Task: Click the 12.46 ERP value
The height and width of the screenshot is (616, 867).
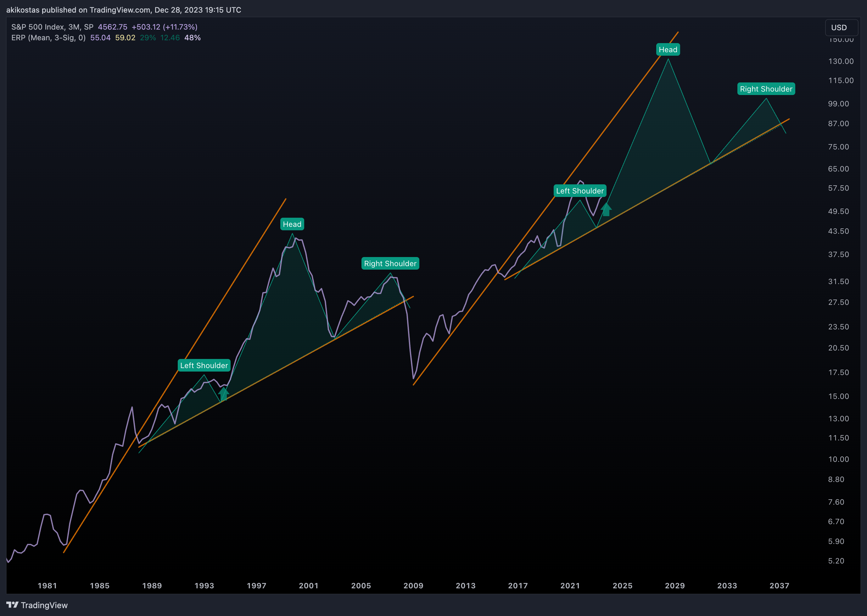Action: click(170, 37)
